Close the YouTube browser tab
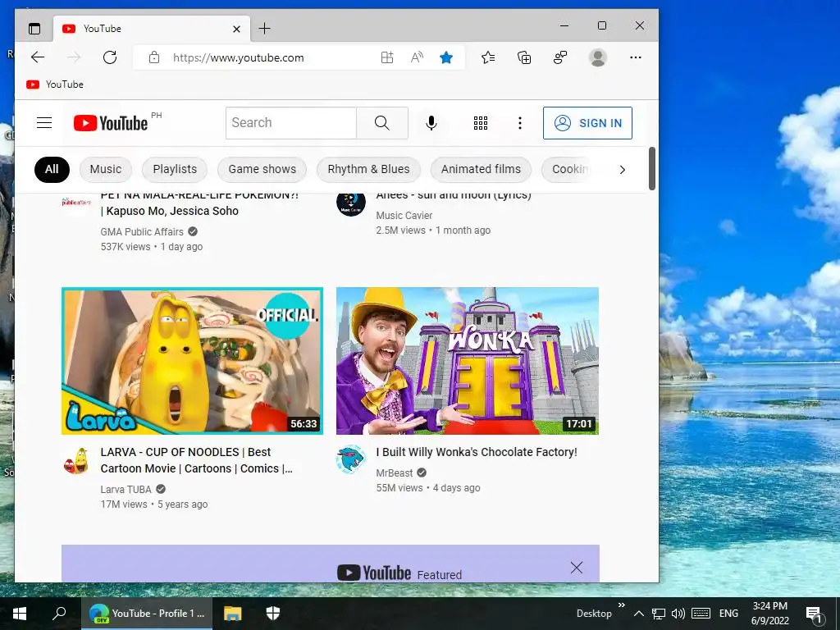 [236, 29]
